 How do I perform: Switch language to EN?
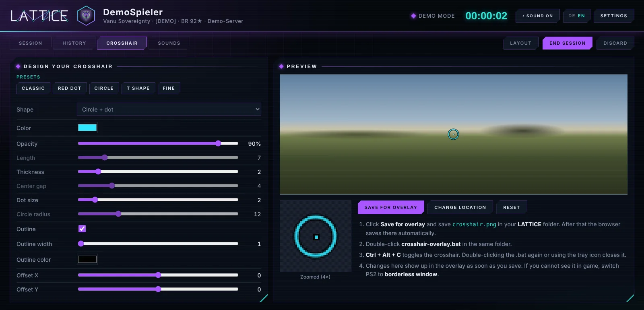click(x=581, y=16)
